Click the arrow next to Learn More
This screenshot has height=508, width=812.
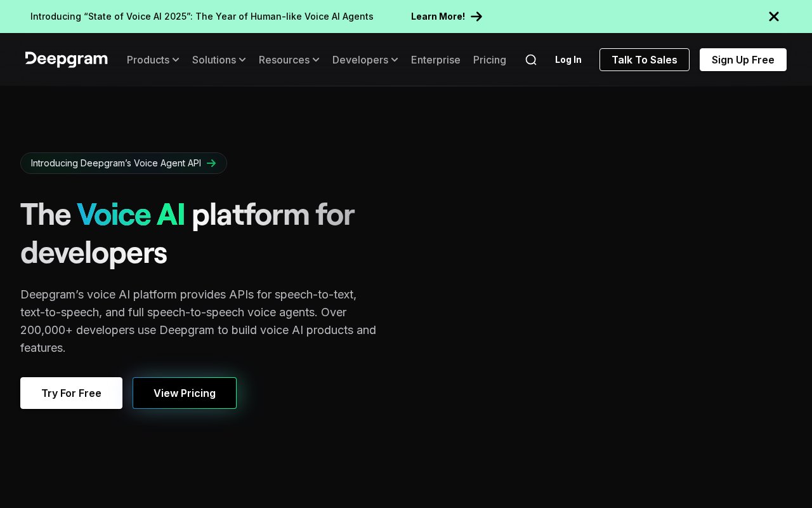(476, 17)
